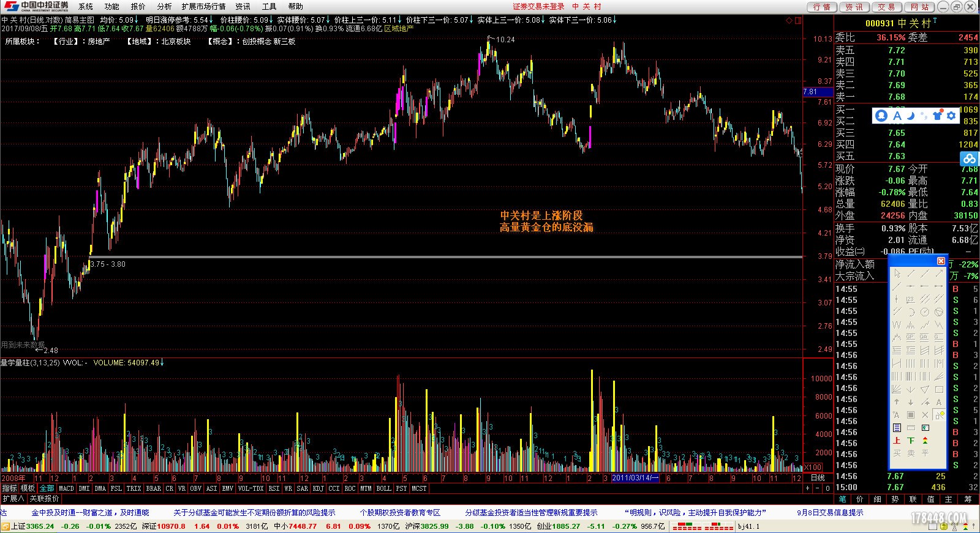Click the date marker 2011/03/14
Viewport: 980px width, 533px height.
click(x=635, y=478)
